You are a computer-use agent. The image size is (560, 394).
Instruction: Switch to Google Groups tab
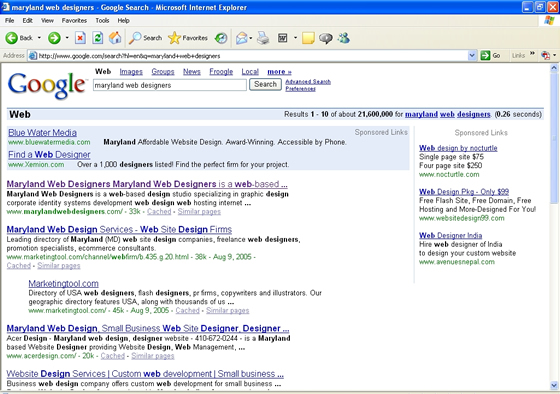point(163,72)
